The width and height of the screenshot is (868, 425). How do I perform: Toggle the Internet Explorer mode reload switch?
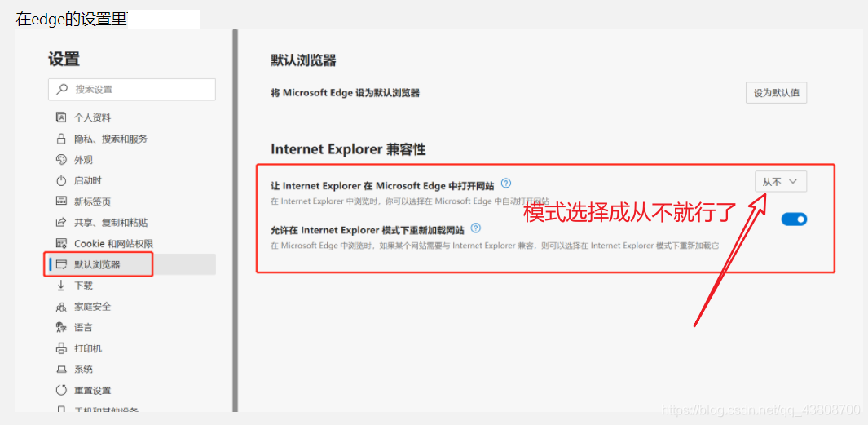[794, 219]
